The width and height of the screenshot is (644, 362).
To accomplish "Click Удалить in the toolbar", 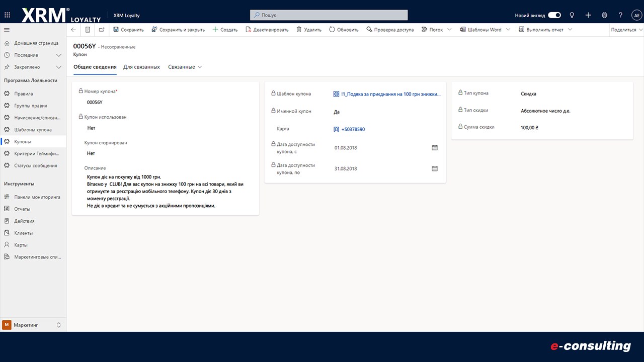I will tap(309, 30).
